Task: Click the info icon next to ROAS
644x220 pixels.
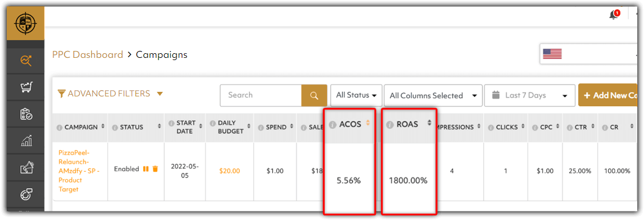Action: [x=390, y=125]
